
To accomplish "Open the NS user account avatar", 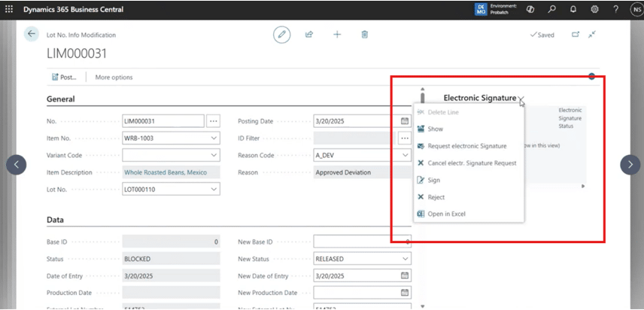I will click(x=636, y=10).
